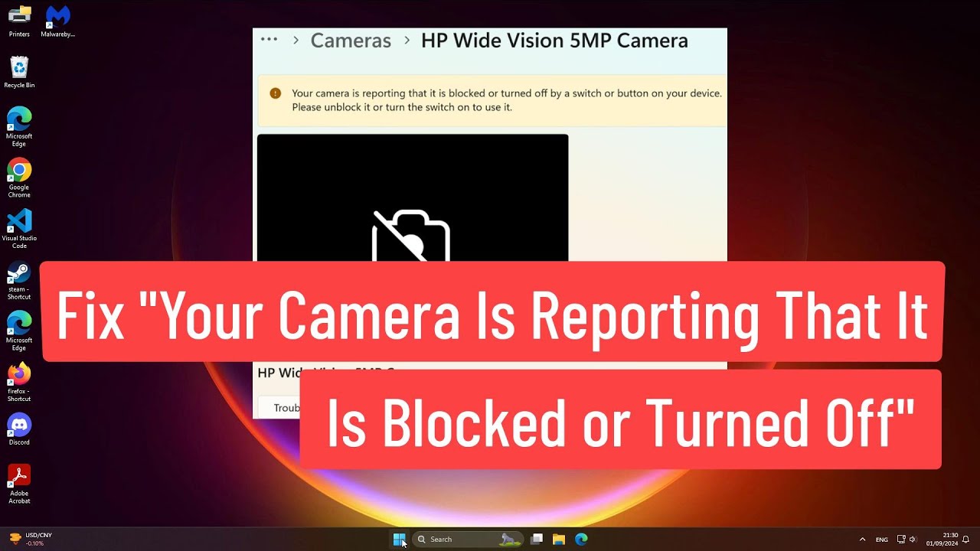980x551 pixels.
Task: Go back to Cameras breadcrumb
Action: pos(351,41)
